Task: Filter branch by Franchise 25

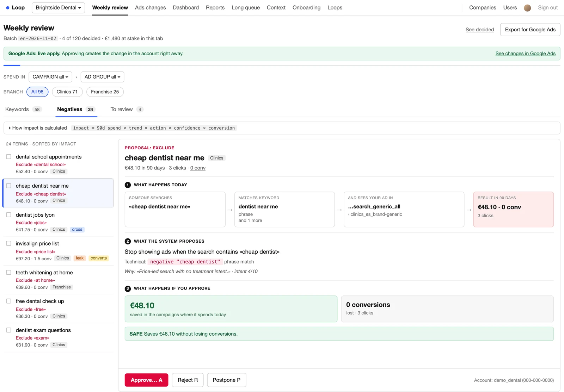Action: click(x=105, y=92)
